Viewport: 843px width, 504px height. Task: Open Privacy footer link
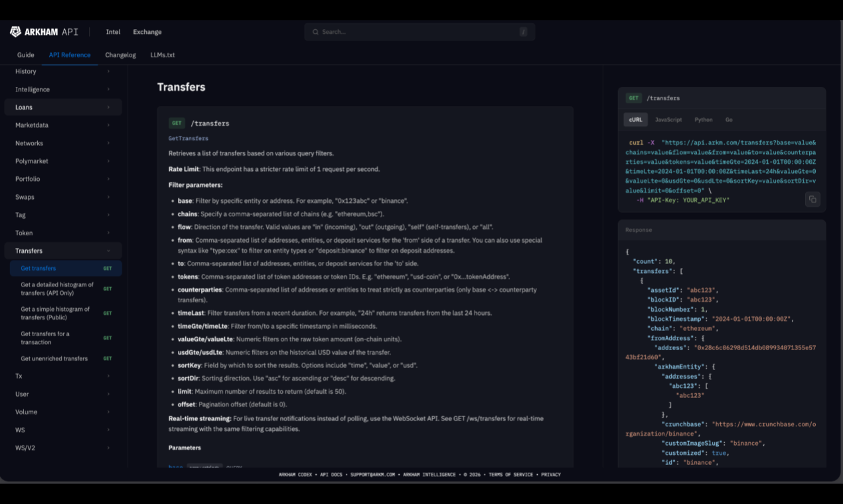[551, 475]
